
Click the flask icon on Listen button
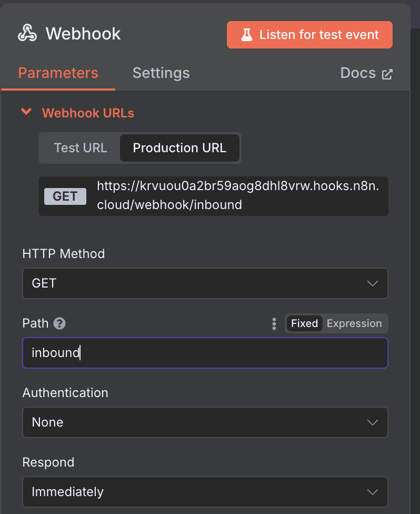point(247,34)
